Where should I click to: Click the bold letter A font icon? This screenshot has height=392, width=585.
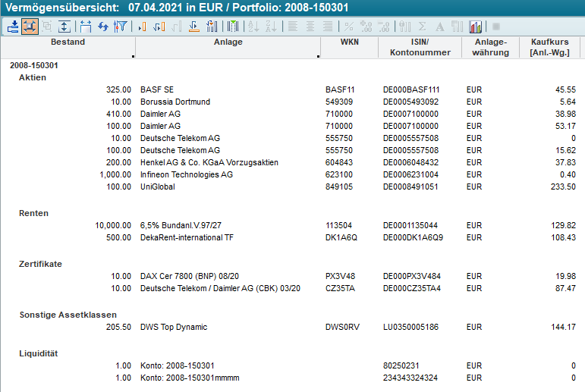point(440,27)
